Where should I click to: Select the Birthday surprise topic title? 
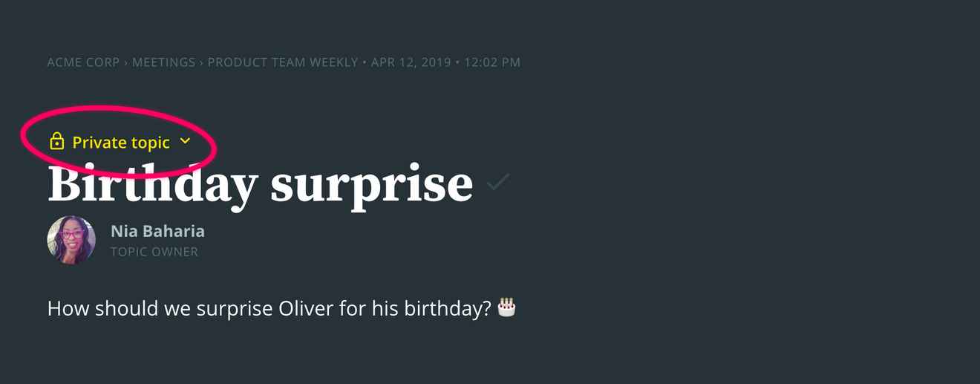coord(260,183)
